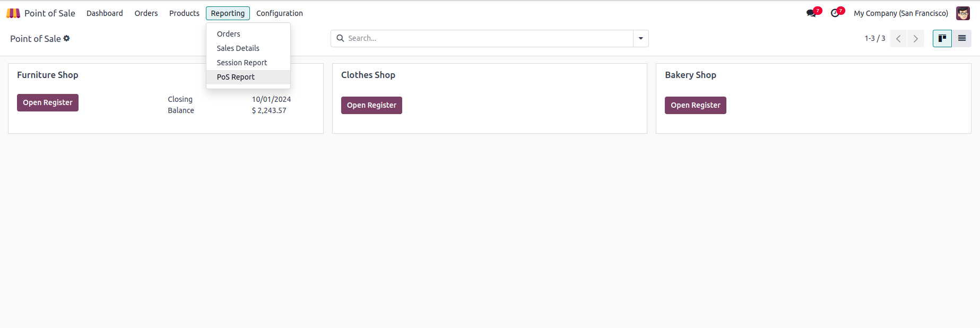Select Session Report menu entry

[x=241, y=63]
